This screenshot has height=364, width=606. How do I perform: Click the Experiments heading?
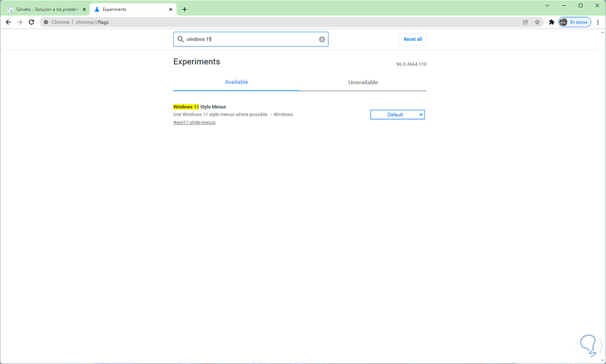(x=196, y=62)
